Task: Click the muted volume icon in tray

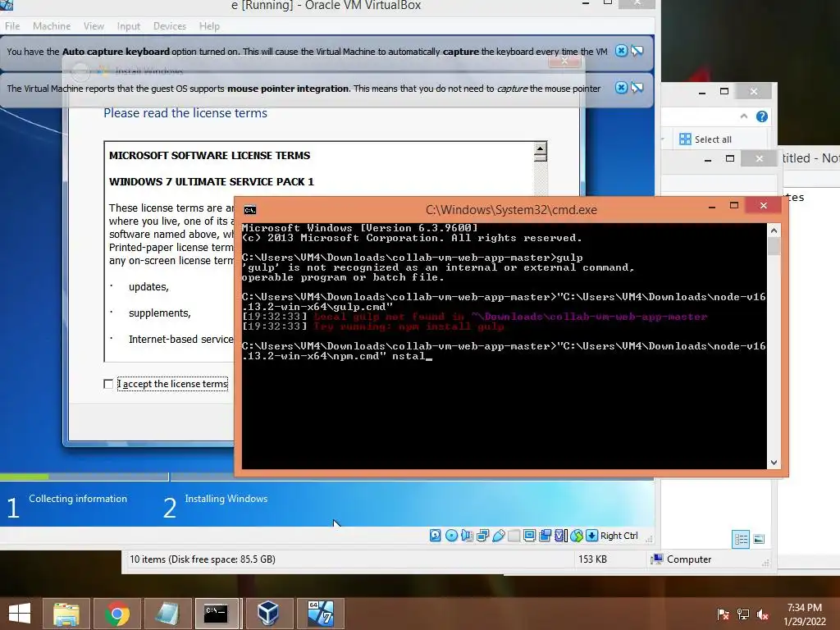Action: coord(763,614)
